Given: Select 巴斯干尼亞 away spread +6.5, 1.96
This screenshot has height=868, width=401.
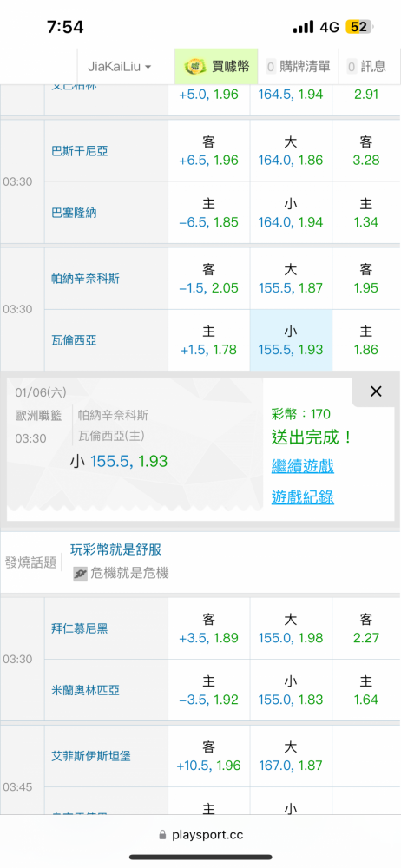Looking at the screenshot, I should [209, 151].
